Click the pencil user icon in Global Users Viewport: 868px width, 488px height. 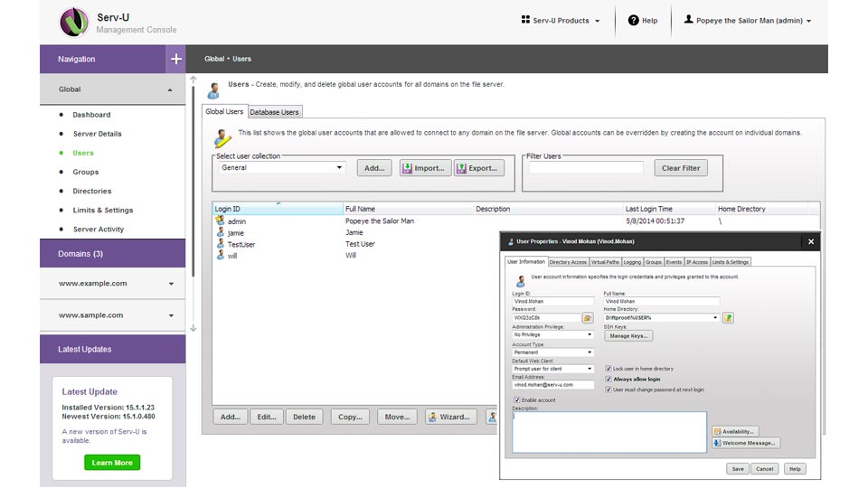222,138
